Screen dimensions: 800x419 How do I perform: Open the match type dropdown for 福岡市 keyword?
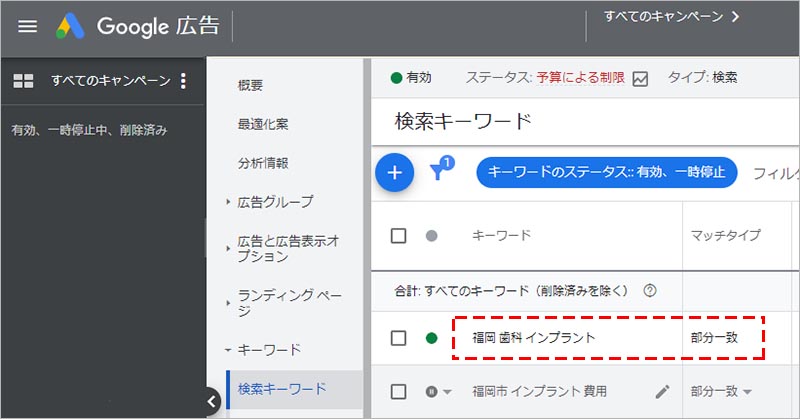pyautogui.click(x=721, y=391)
